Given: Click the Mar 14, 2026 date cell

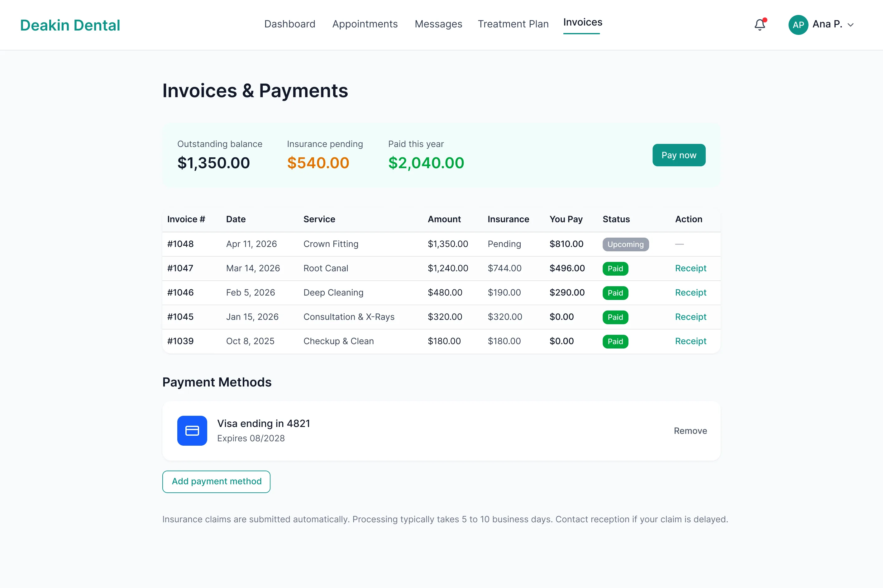Looking at the screenshot, I should [253, 268].
